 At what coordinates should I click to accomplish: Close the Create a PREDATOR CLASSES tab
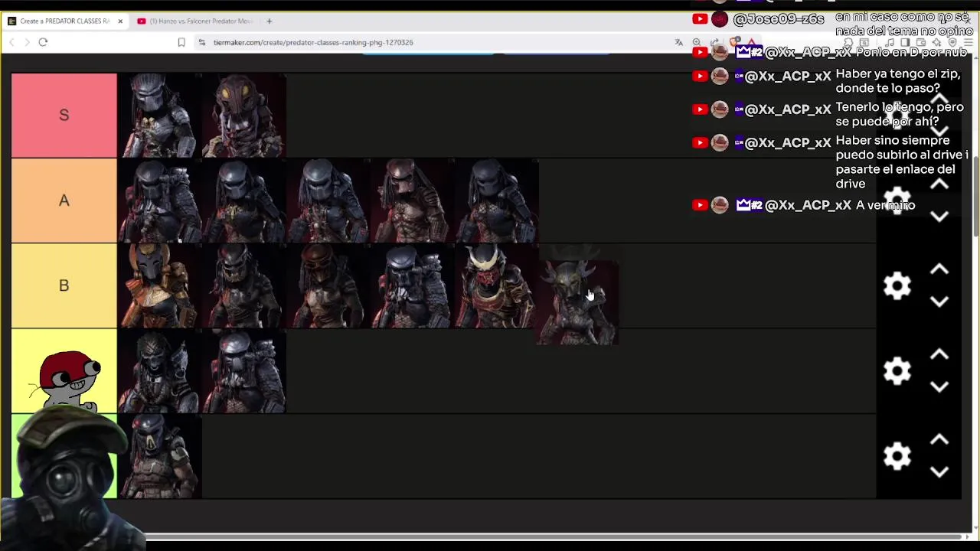[120, 21]
